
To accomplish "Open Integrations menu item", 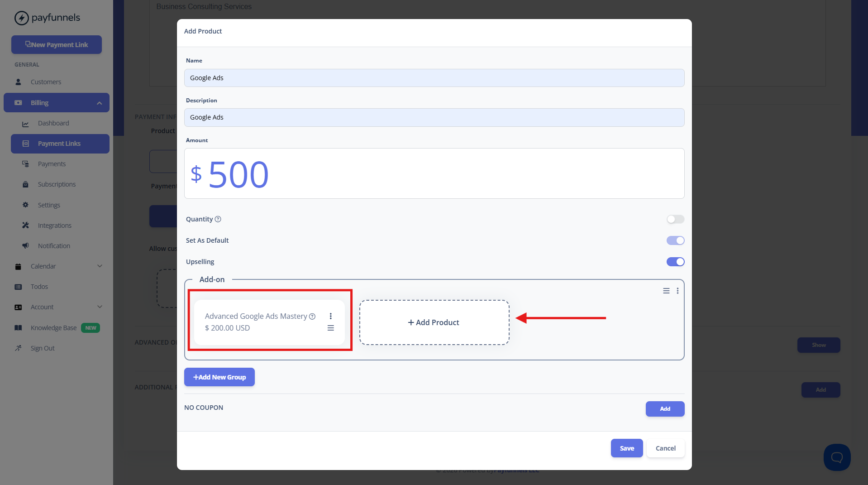I will point(60,226).
